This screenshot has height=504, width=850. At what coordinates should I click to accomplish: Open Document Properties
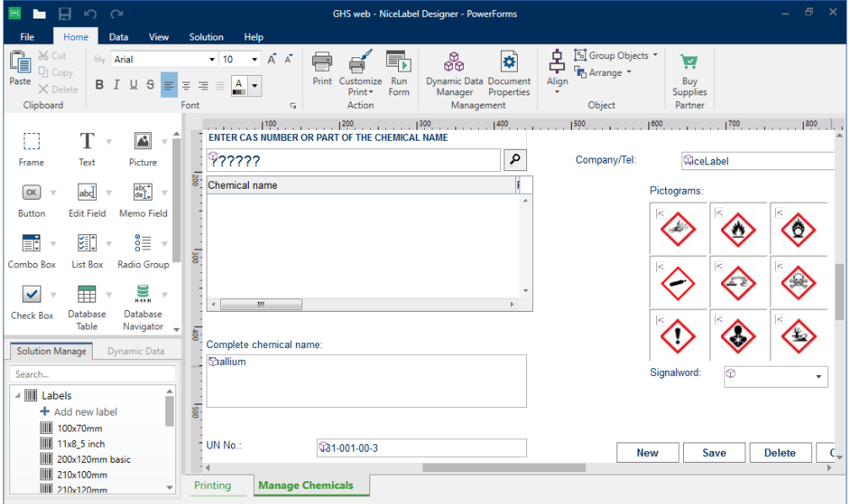509,73
